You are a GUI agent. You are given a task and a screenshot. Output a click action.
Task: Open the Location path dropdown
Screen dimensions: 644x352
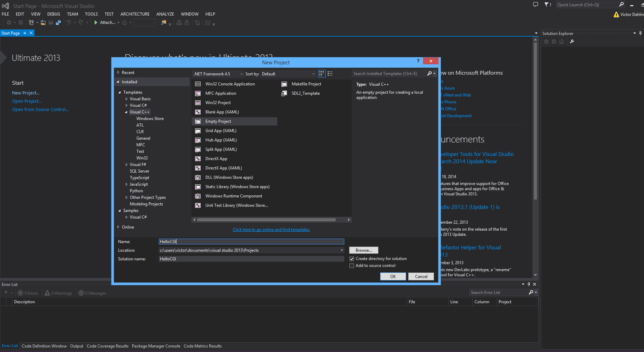pyautogui.click(x=342, y=250)
